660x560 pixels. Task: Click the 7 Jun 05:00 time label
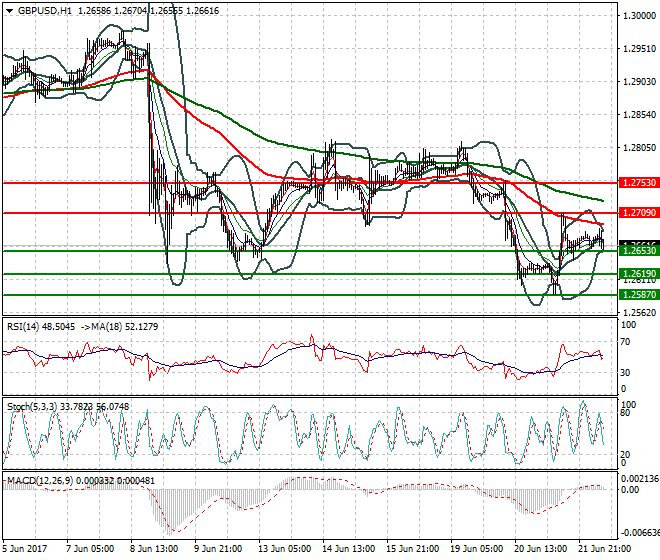pyautogui.click(x=90, y=549)
